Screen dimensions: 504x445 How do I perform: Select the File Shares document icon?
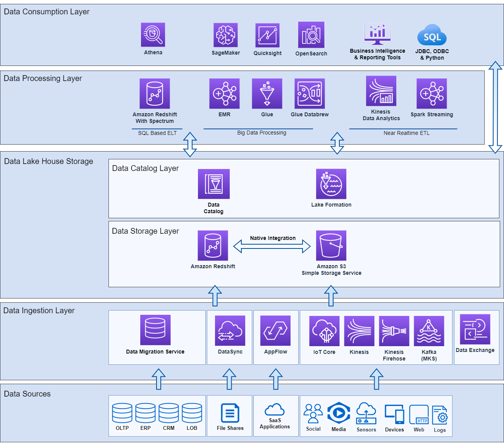click(230, 413)
